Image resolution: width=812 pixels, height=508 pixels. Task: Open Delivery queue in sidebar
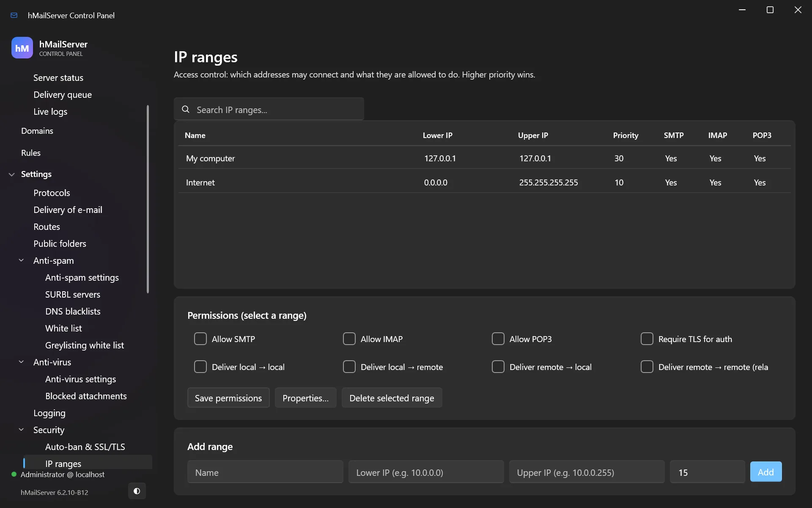63,94
